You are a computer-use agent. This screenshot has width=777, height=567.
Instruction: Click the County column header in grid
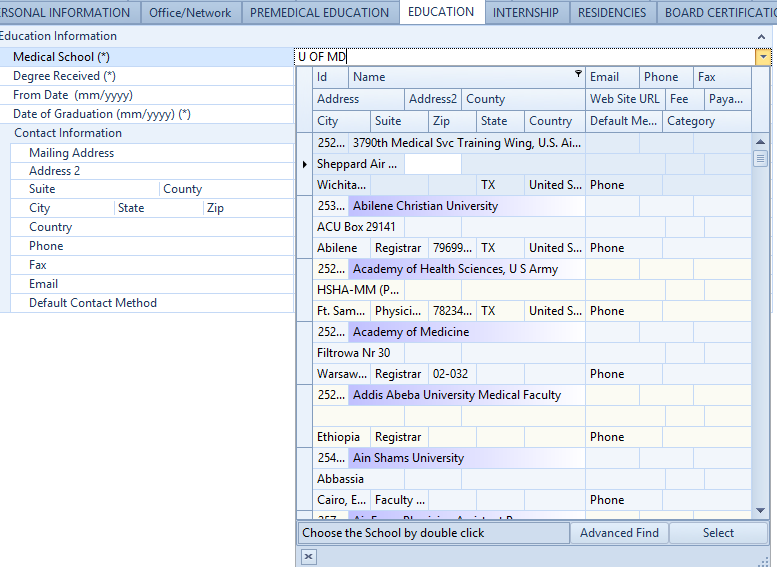(523, 99)
